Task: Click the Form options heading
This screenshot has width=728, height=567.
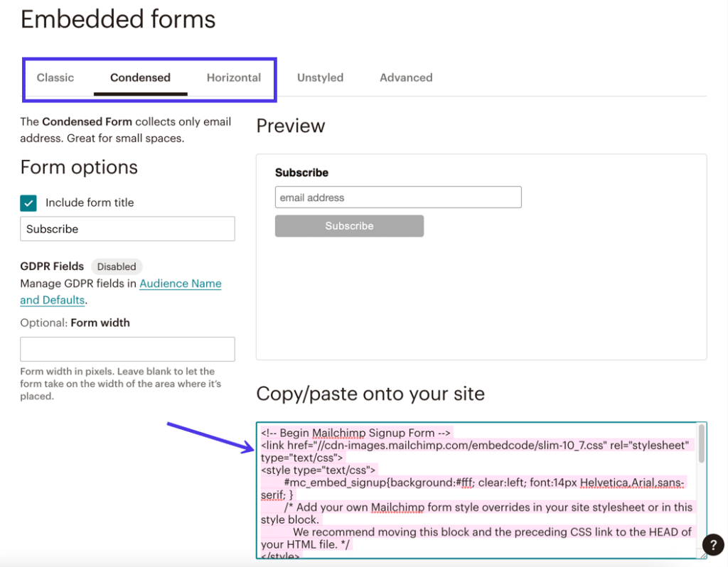Action: click(78, 168)
